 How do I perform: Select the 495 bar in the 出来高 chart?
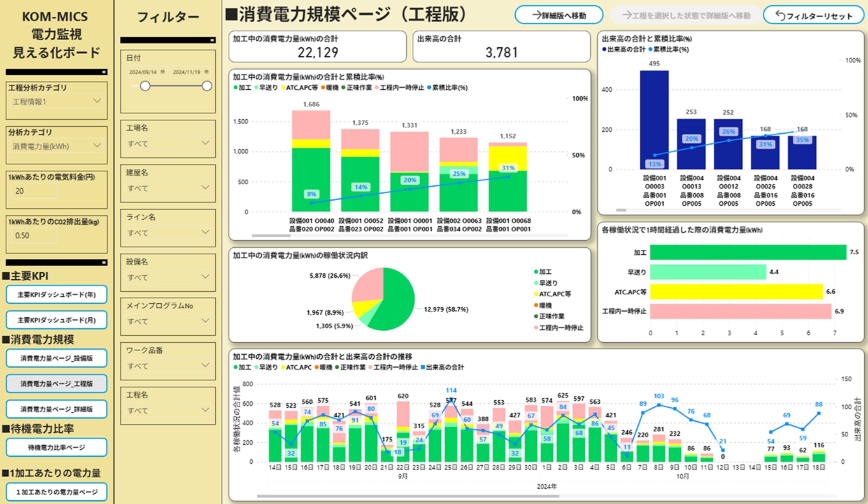[654, 120]
